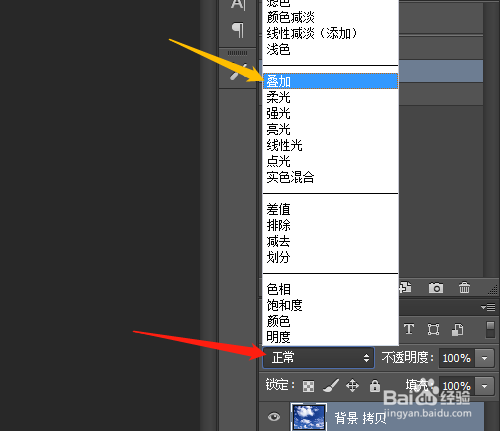Viewport: 500px width, 431px height.
Task: Click the camera snapshot icon
Action: 436,288
